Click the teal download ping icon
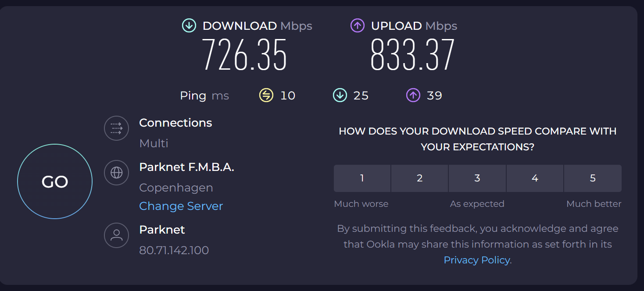Image resolution: width=644 pixels, height=291 pixels. coord(340,95)
